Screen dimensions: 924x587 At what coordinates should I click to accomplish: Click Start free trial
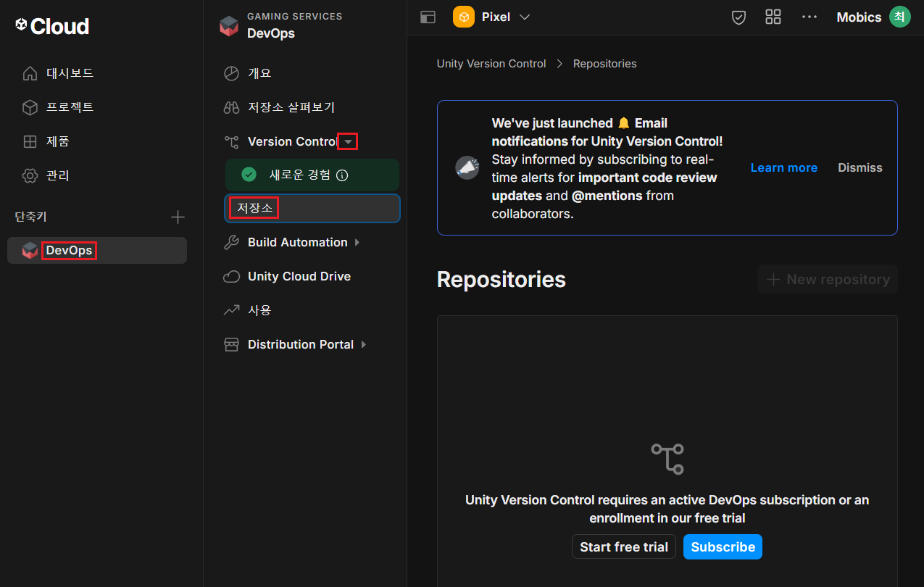[624, 547]
